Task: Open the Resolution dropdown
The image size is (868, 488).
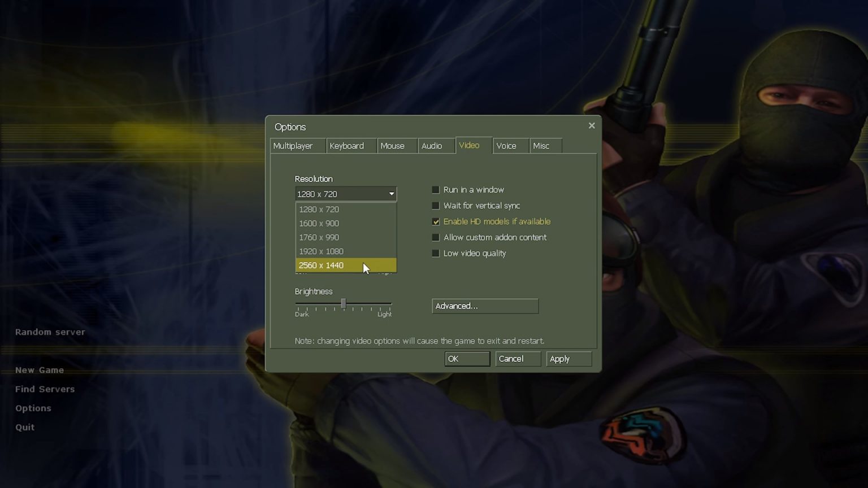Action: coord(391,194)
